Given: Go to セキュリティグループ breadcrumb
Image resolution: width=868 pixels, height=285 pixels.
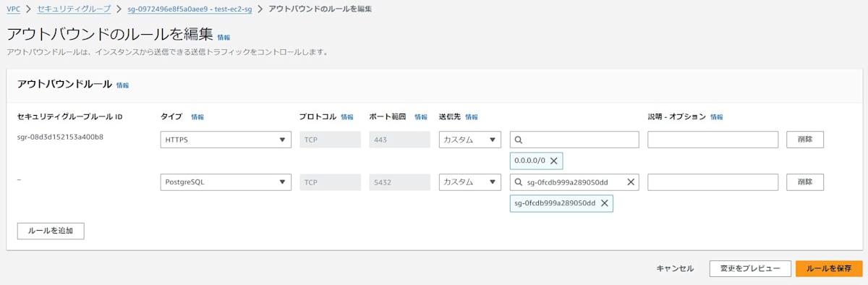Looking at the screenshot, I should pos(74,9).
